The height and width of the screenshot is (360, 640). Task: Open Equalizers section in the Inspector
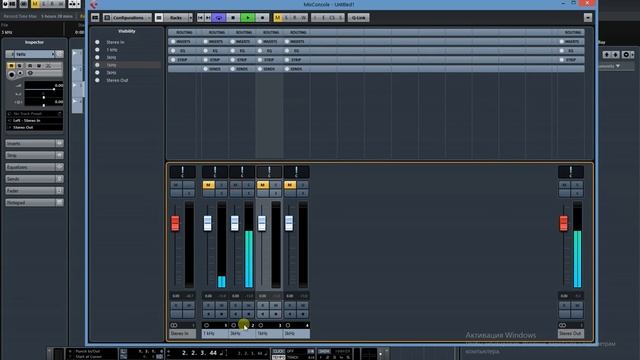[34, 167]
